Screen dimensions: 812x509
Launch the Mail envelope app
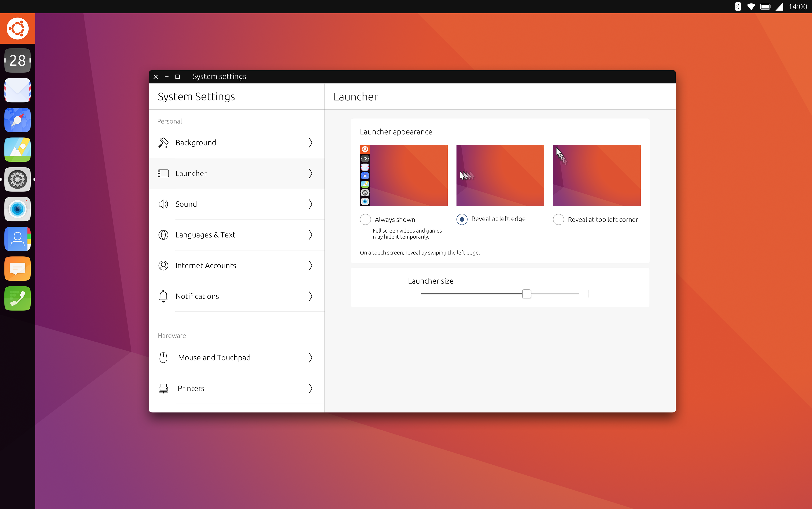tap(18, 90)
